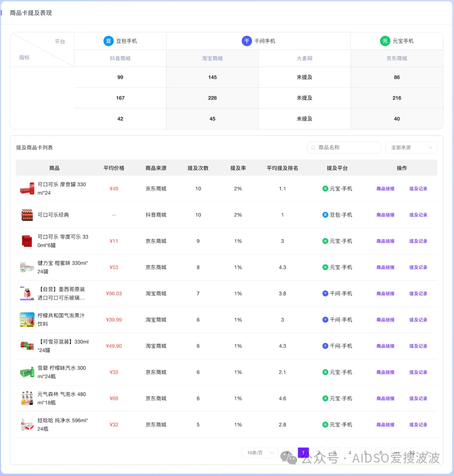Open 可口可乐经典 product thumbnail

27,215
